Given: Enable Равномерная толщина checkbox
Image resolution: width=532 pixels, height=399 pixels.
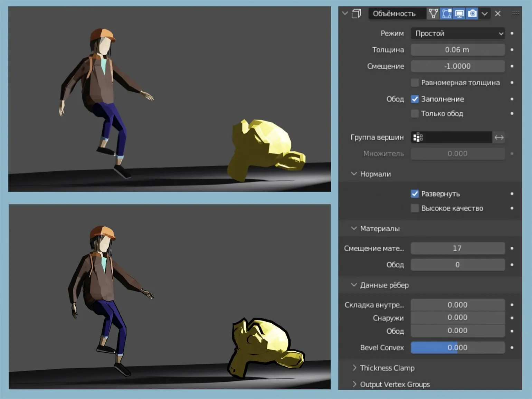Looking at the screenshot, I should [x=415, y=83].
